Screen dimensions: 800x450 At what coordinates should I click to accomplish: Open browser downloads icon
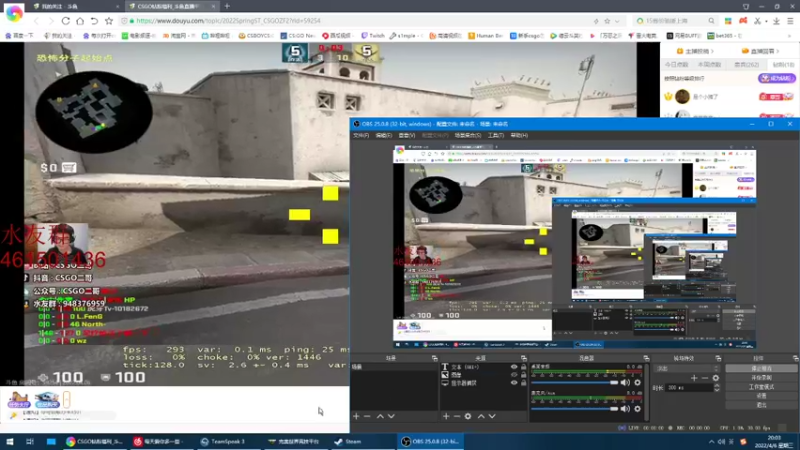(x=776, y=21)
